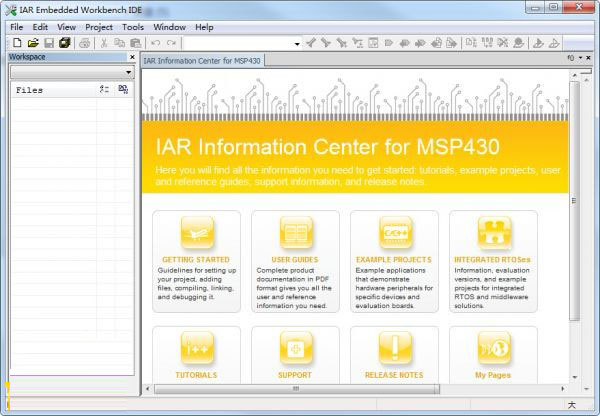Click the vertical scrollbar thumb in Information Center
The height and width of the screenshot is (416, 600).
point(574,201)
